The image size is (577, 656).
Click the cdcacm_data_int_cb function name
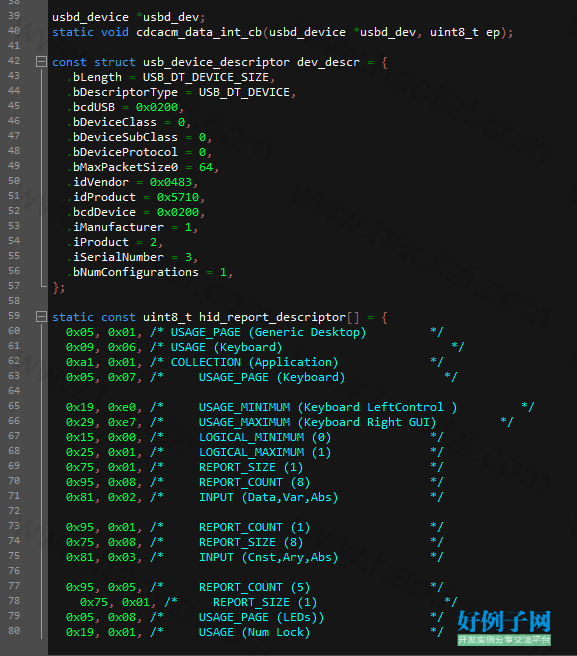tap(199, 33)
